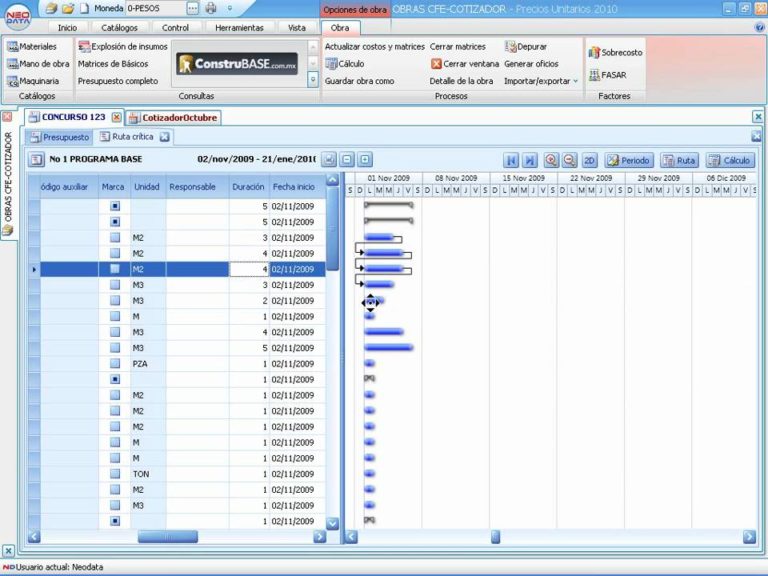Expand the Importar/exportar dropdown
768x576 pixels.
[x=575, y=81]
